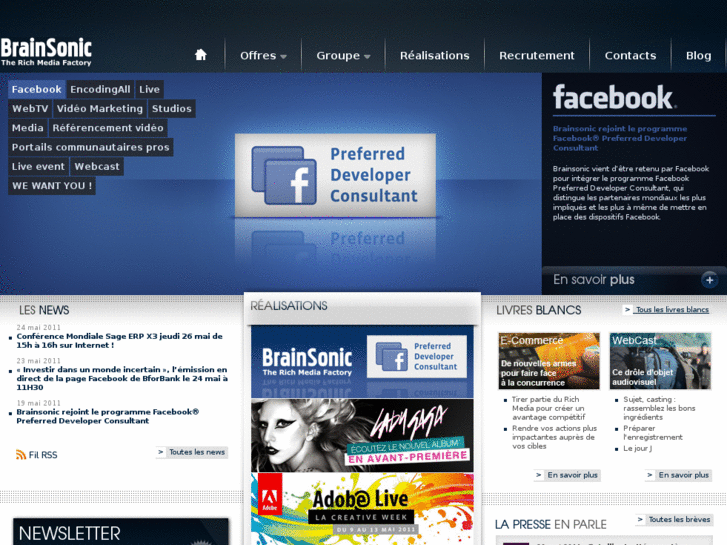Click 'Sujet, casting' bullet text
Image resolution: width=727 pixels, height=545 pixels.
tap(659, 408)
